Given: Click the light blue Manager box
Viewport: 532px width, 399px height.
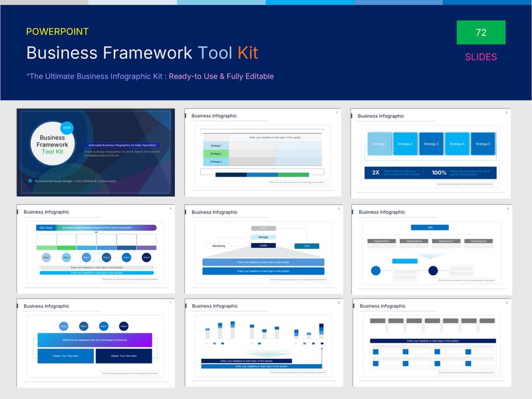Looking at the screenshot, I should tap(263, 237).
